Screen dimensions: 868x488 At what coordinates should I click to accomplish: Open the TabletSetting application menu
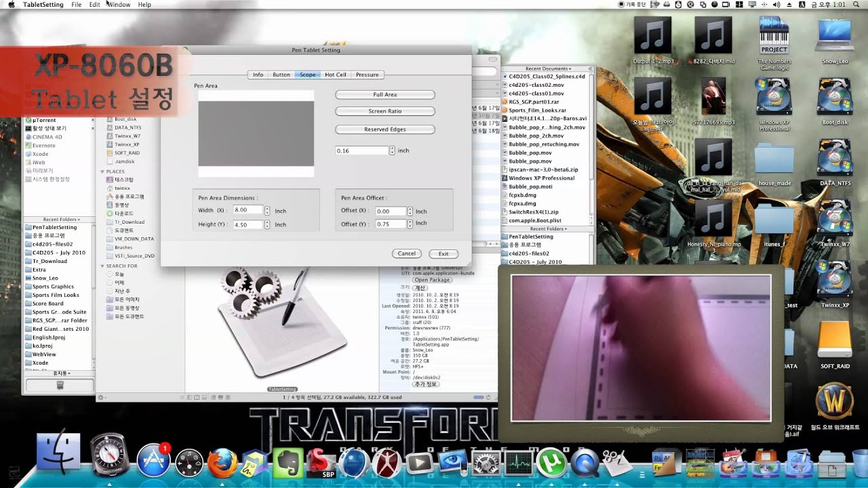pos(43,4)
